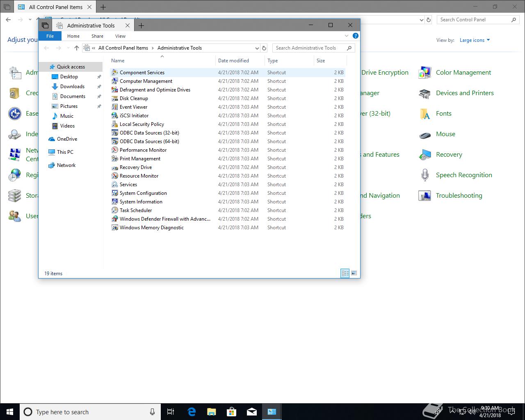This screenshot has width=525, height=420.
Task: Open Quick access in navigation pane
Action: pyautogui.click(x=71, y=67)
